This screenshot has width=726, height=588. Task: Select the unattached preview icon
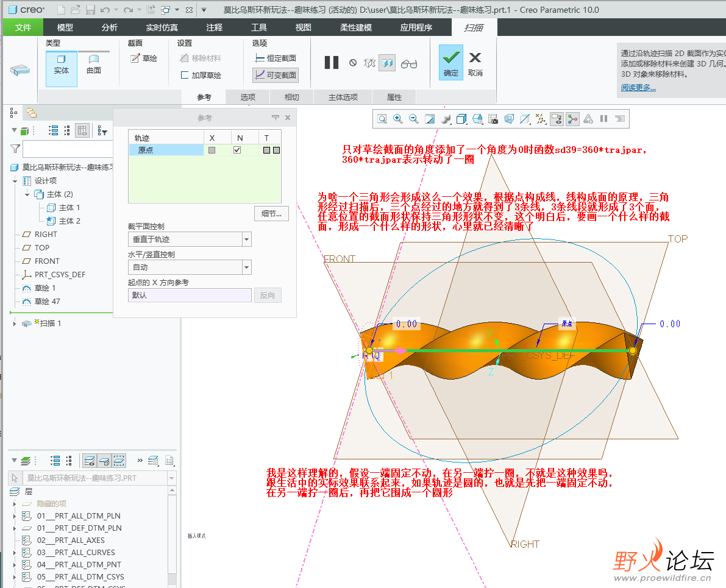click(369, 63)
